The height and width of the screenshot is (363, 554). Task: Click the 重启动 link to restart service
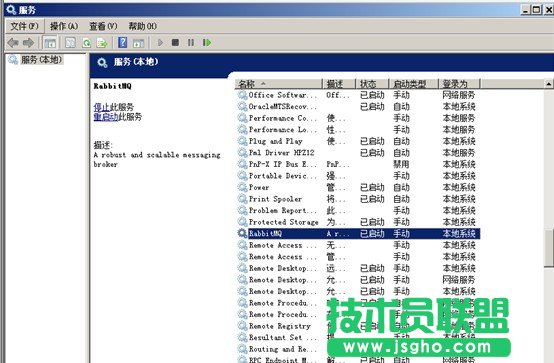click(x=106, y=117)
